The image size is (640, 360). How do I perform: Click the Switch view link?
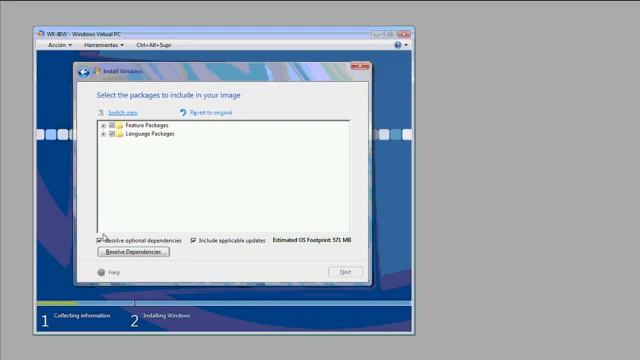click(123, 113)
